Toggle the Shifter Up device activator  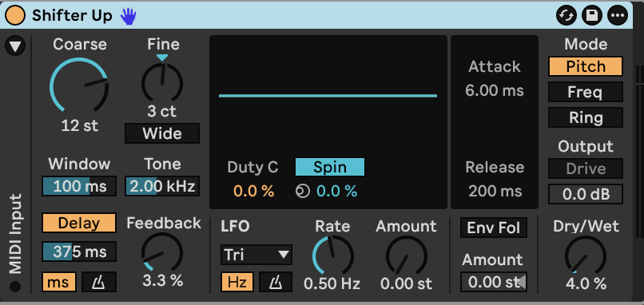(x=15, y=16)
